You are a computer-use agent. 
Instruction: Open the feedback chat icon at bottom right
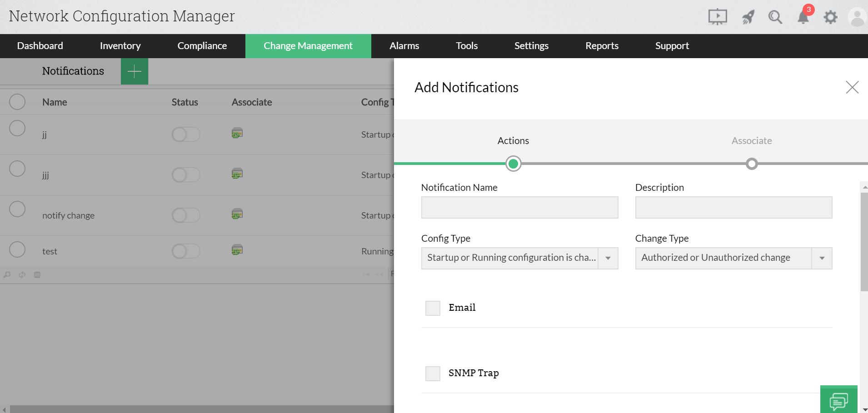pyautogui.click(x=839, y=400)
